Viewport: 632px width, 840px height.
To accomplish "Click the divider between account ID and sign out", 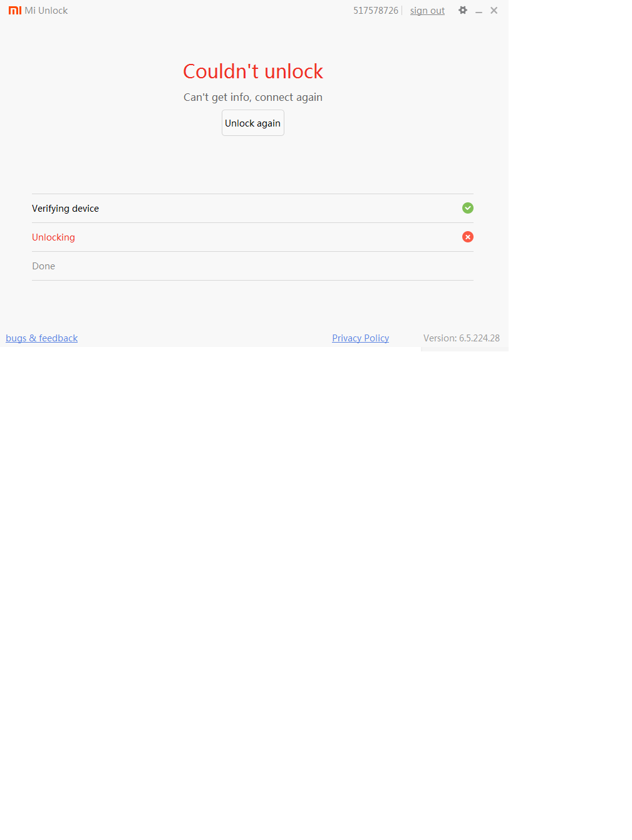I will [402, 11].
